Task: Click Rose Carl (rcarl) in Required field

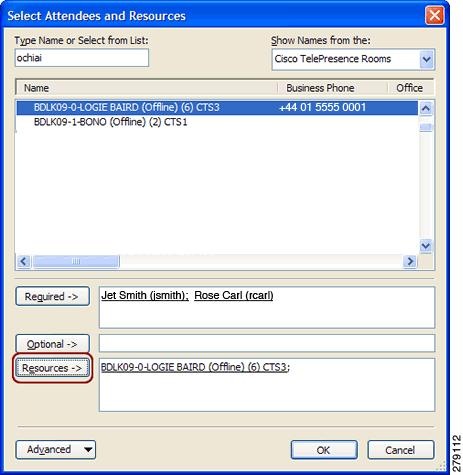Action: (234, 295)
